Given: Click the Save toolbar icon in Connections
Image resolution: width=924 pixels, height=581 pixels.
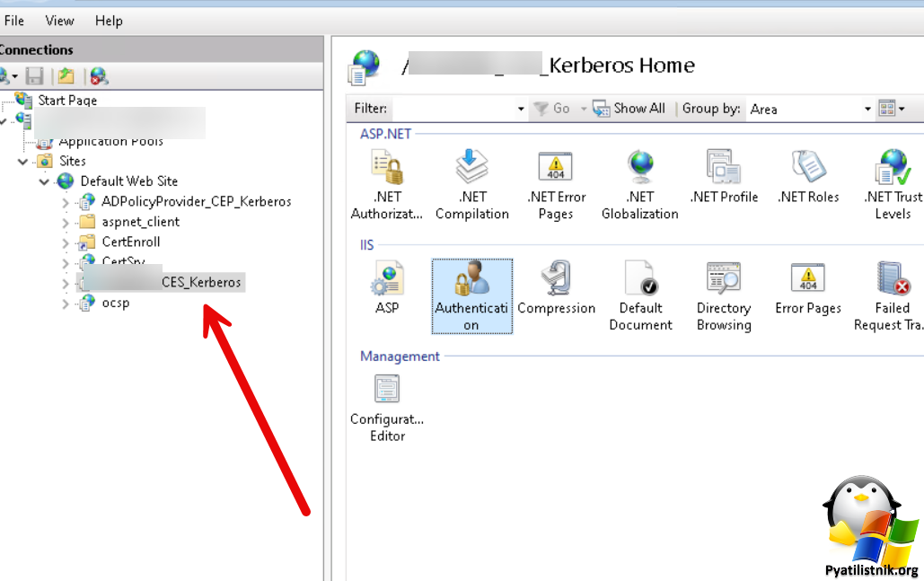Looking at the screenshot, I should click(x=34, y=76).
